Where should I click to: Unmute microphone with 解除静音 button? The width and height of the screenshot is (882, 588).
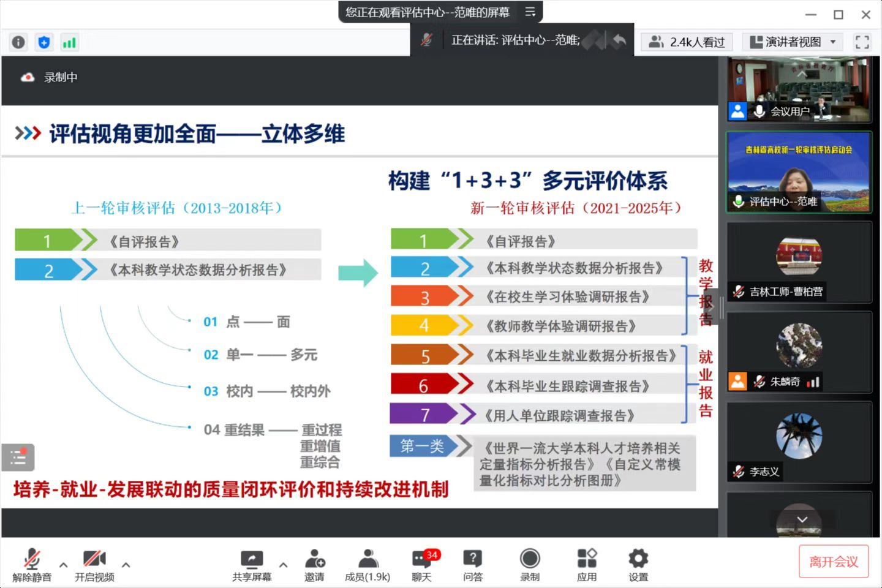[x=32, y=565]
